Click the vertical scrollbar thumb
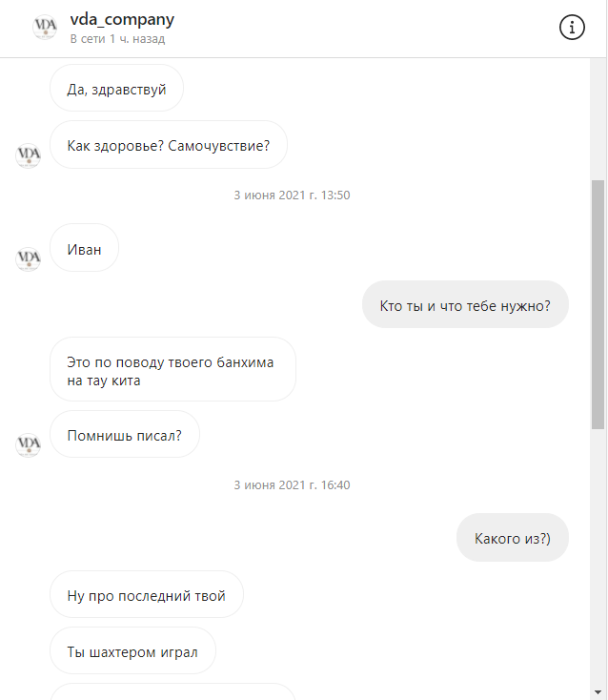608x700 pixels. click(598, 304)
